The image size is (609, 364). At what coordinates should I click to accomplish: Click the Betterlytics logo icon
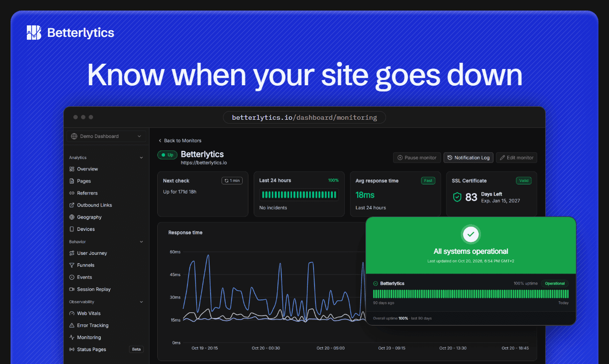[34, 33]
